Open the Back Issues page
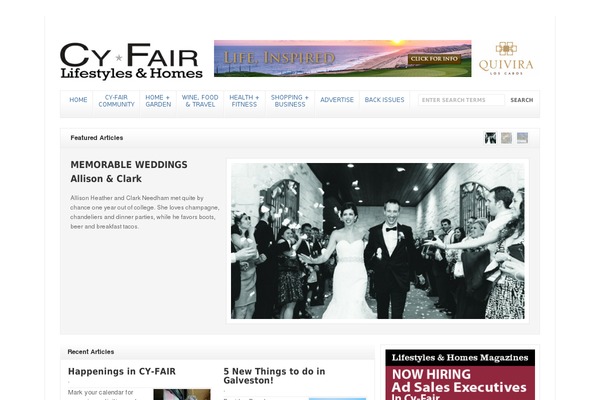Screen dimensions: 600x400 [x=384, y=100]
